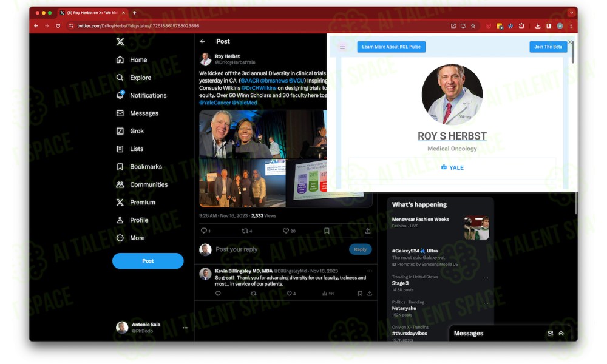The image size is (607, 364).
Task: Repost Kevin Billingsley's comment
Action: pos(254,294)
